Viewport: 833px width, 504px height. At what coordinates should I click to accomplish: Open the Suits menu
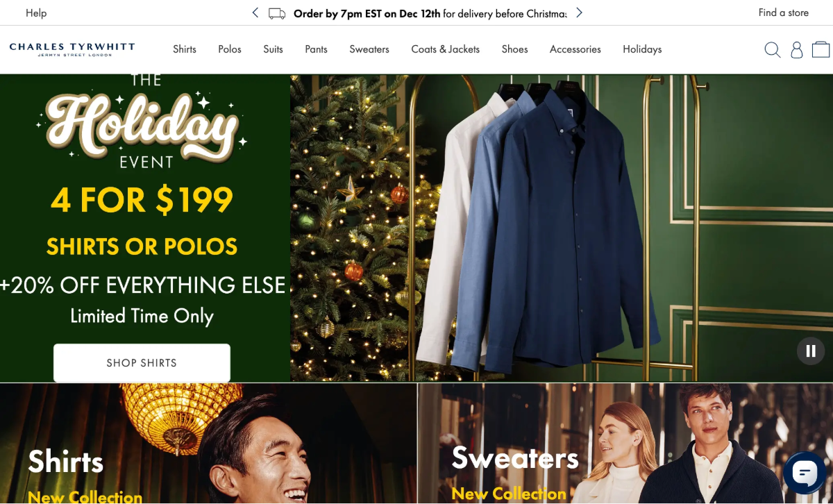[x=273, y=49]
